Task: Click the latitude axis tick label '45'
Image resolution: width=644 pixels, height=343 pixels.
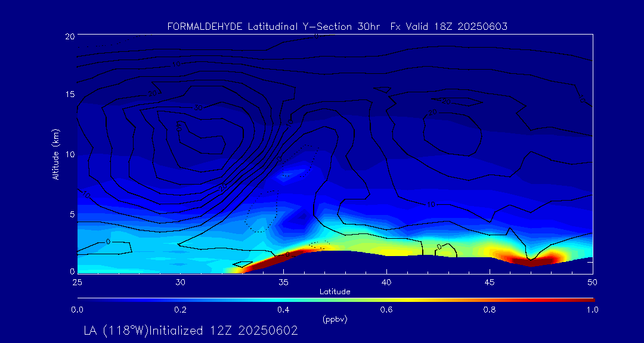Action: tap(490, 282)
